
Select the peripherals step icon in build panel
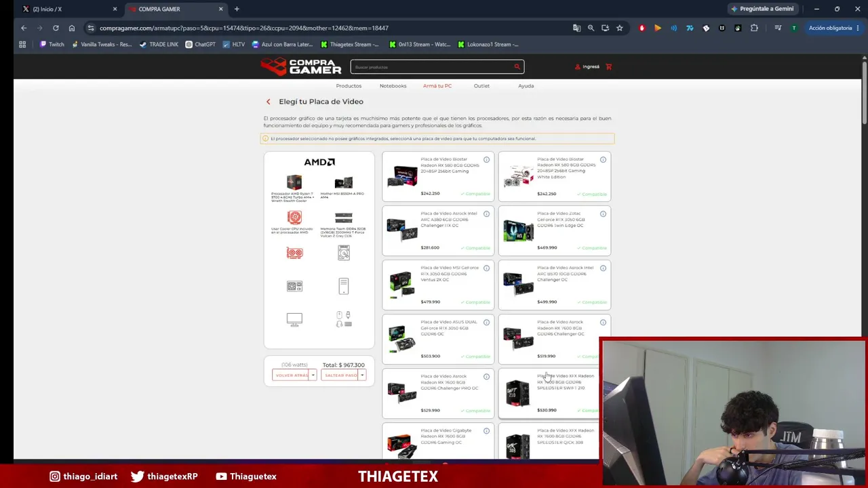tap(344, 319)
